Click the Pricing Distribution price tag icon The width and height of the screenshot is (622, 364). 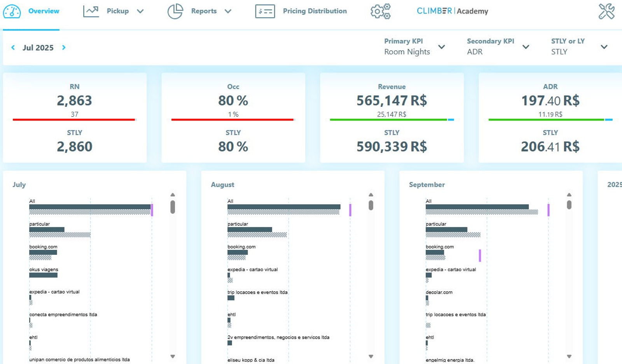[265, 11]
